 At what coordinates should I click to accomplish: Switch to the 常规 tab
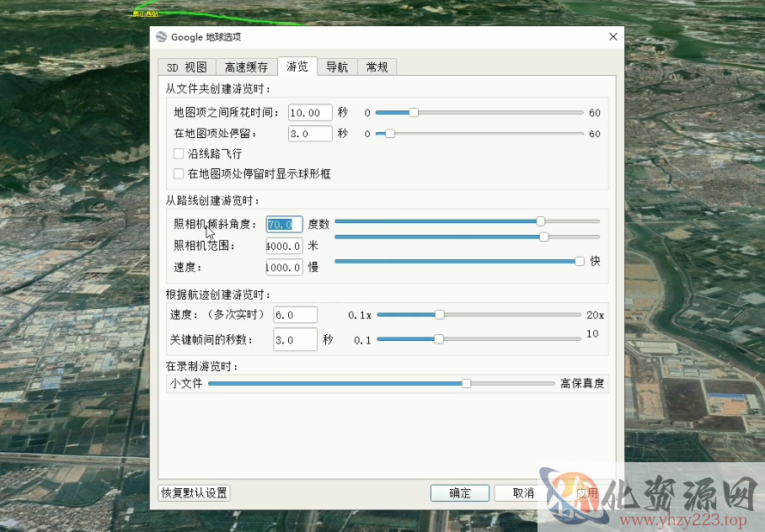pos(377,66)
